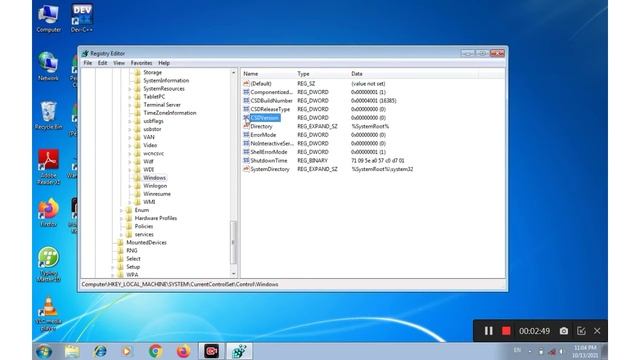
Task: Click the tree pane vertical scrollbar thumb
Action: [x=233, y=242]
